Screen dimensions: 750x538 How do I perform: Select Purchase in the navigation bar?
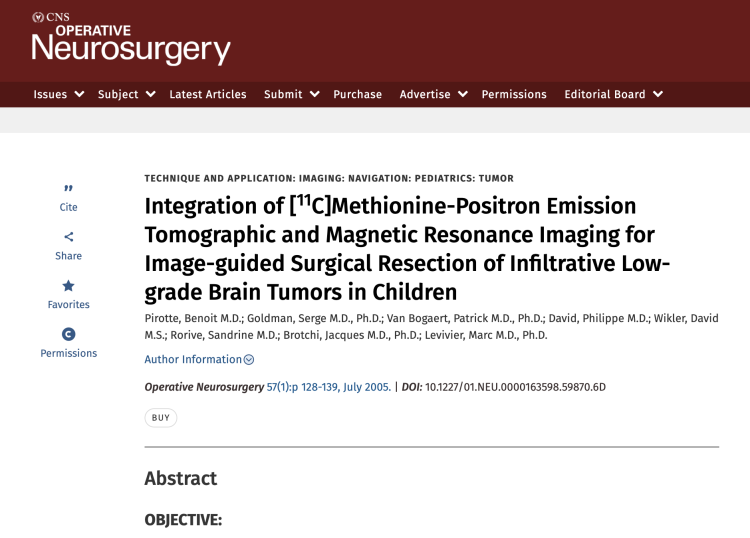point(357,94)
